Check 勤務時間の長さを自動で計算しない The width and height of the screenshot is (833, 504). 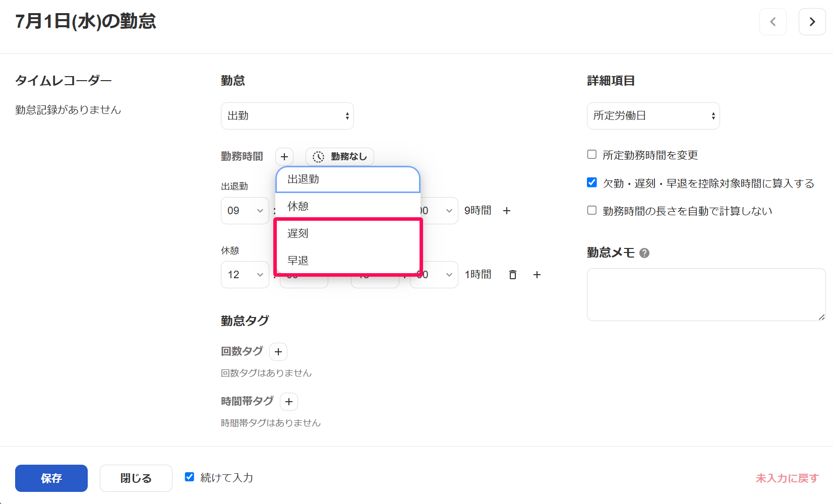coord(592,210)
